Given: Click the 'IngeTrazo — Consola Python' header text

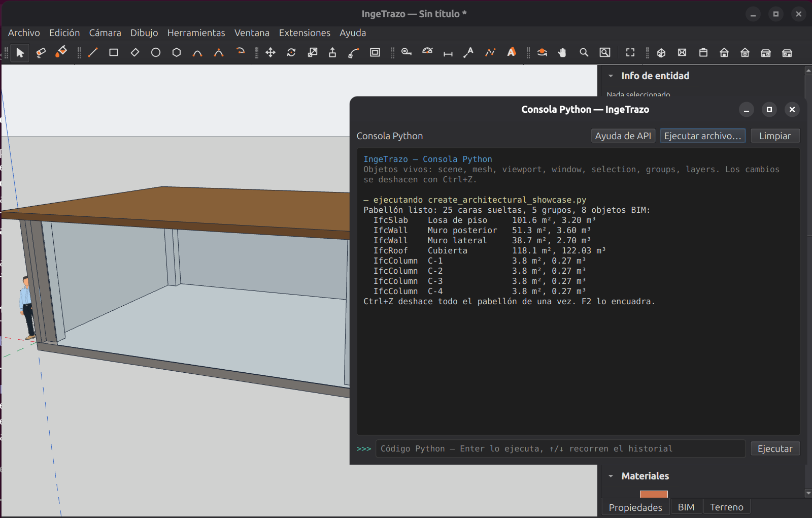Looking at the screenshot, I should pos(428,159).
